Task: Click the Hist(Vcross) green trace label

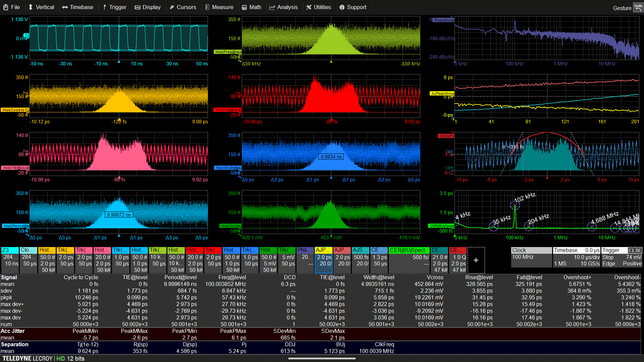Action: [x=230, y=226]
